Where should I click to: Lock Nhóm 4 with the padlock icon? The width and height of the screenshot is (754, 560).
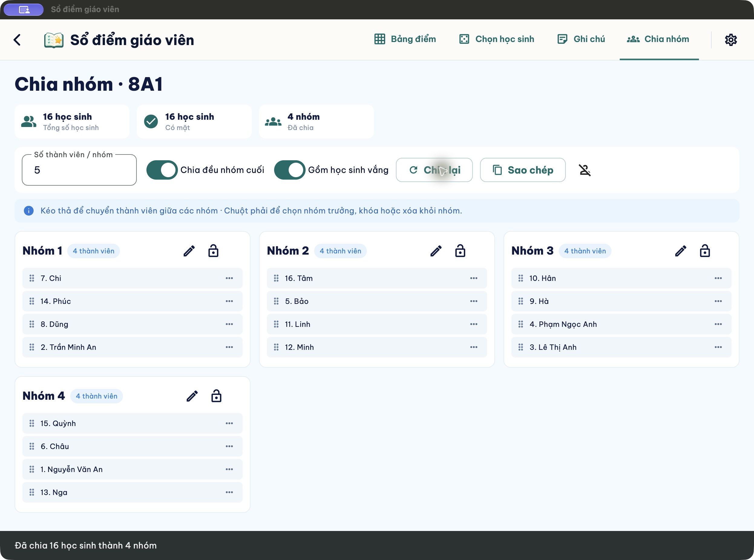coord(216,396)
